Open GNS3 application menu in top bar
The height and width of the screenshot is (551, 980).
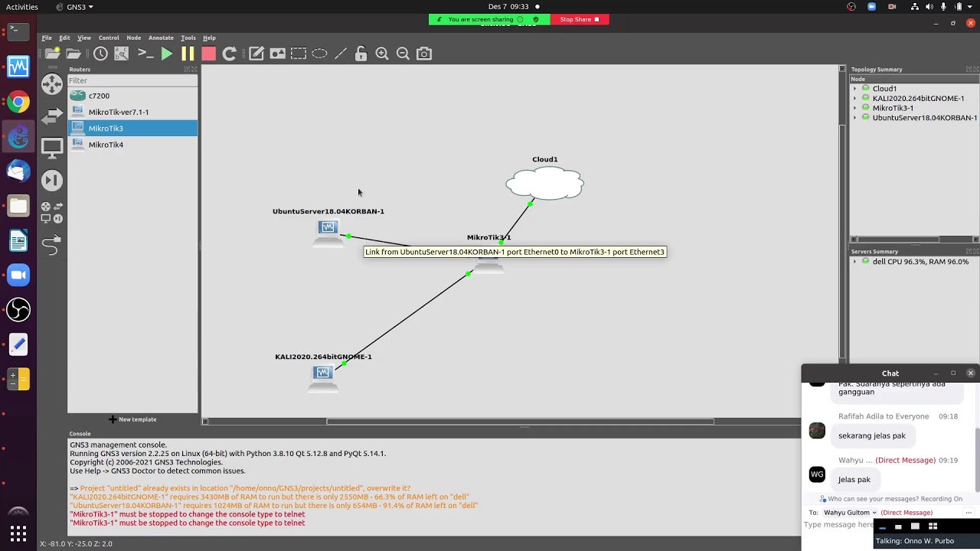[x=75, y=7]
